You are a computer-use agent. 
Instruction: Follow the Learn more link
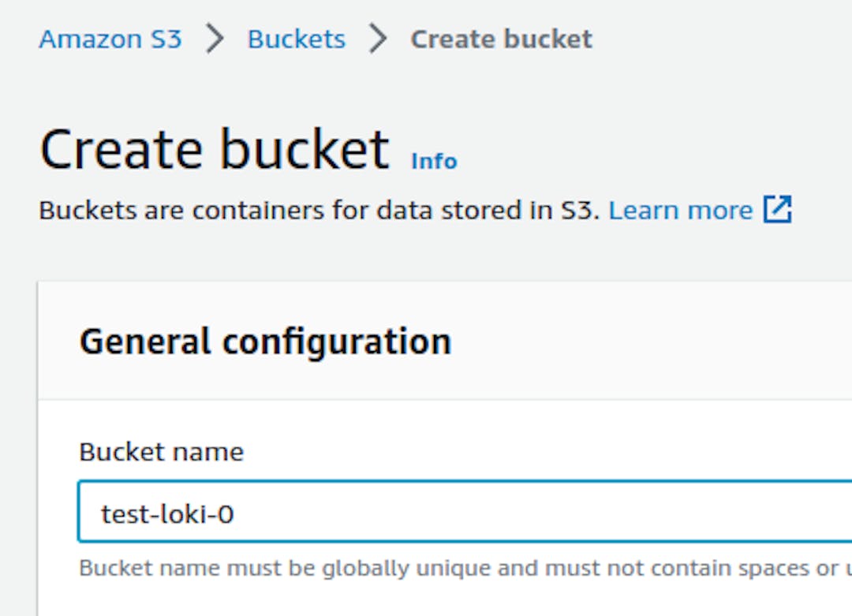click(680, 211)
